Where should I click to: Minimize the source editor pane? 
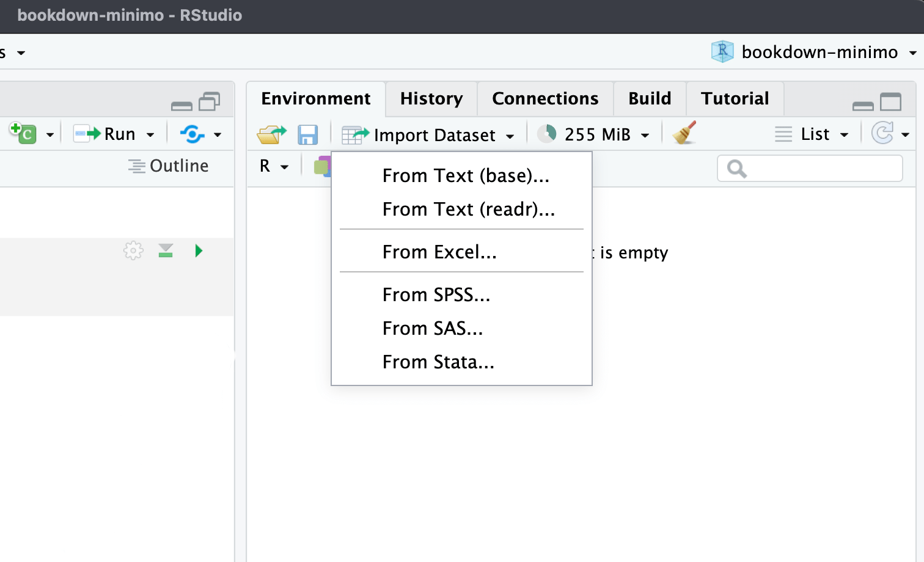(182, 106)
